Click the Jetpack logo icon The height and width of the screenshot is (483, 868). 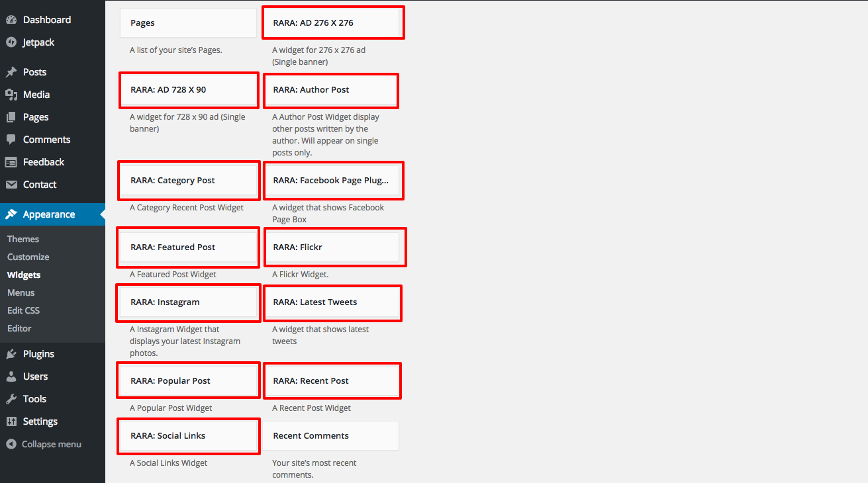(11, 42)
